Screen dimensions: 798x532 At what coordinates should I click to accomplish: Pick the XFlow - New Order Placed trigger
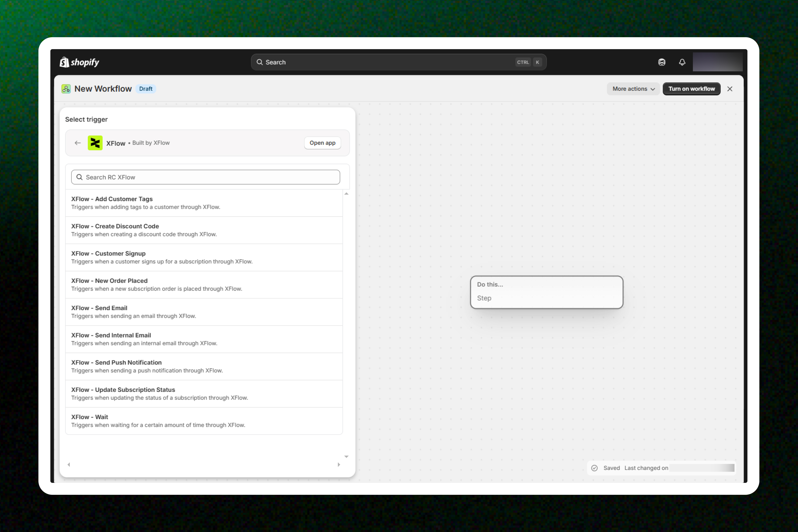204,285
